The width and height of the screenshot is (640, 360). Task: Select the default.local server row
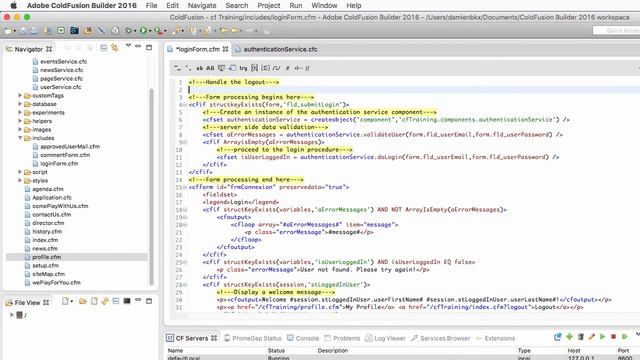click(x=402, y=358)
